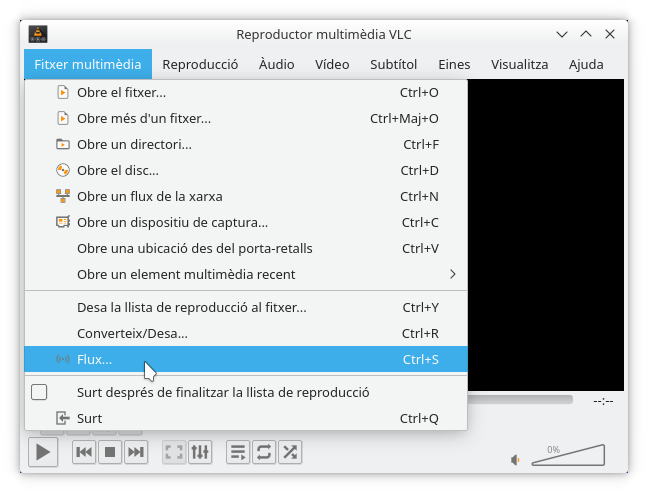The width and height of the screenshot is (648, 493).
Task: Choose Desa la llista de reproducció al fitxer...
Action: (246, 307)
